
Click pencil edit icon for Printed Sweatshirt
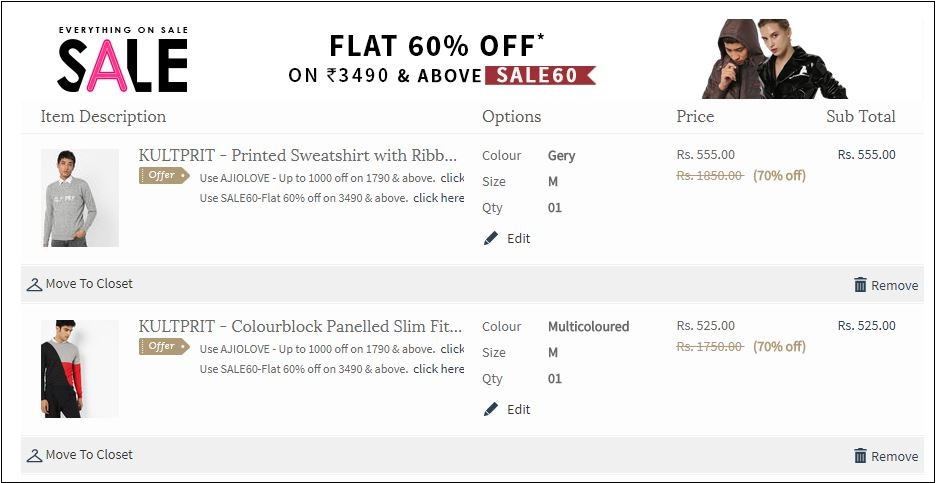(491, 239)
